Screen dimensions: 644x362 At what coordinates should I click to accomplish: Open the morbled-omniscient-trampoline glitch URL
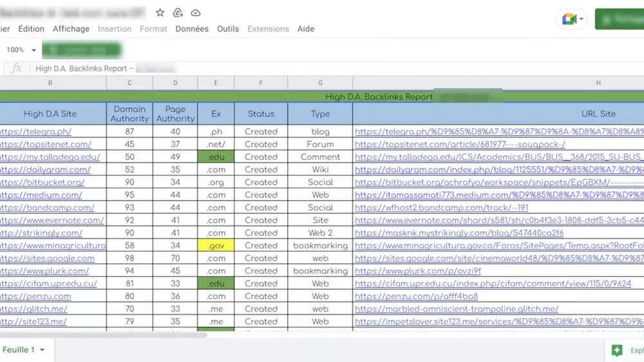click(457, 309)
